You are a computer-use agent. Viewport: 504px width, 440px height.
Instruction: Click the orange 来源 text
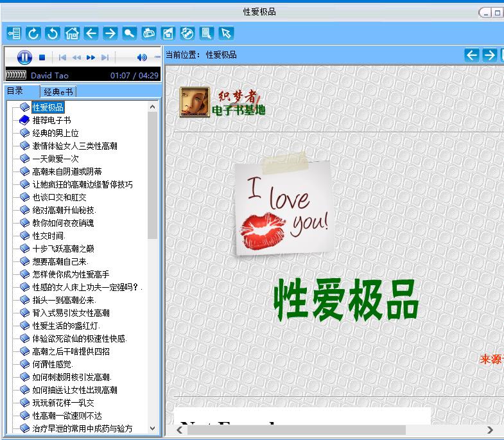[x=492, y=359]
